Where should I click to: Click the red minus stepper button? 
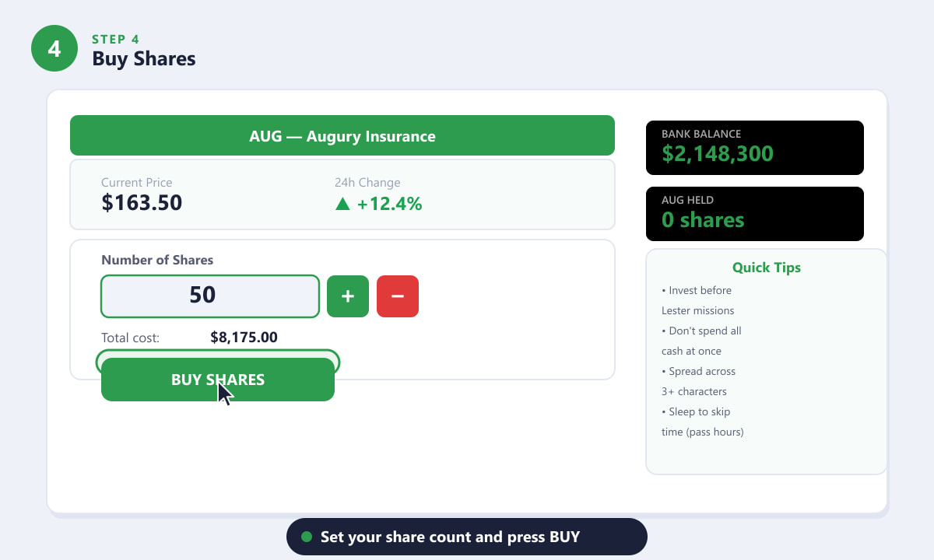398,296
